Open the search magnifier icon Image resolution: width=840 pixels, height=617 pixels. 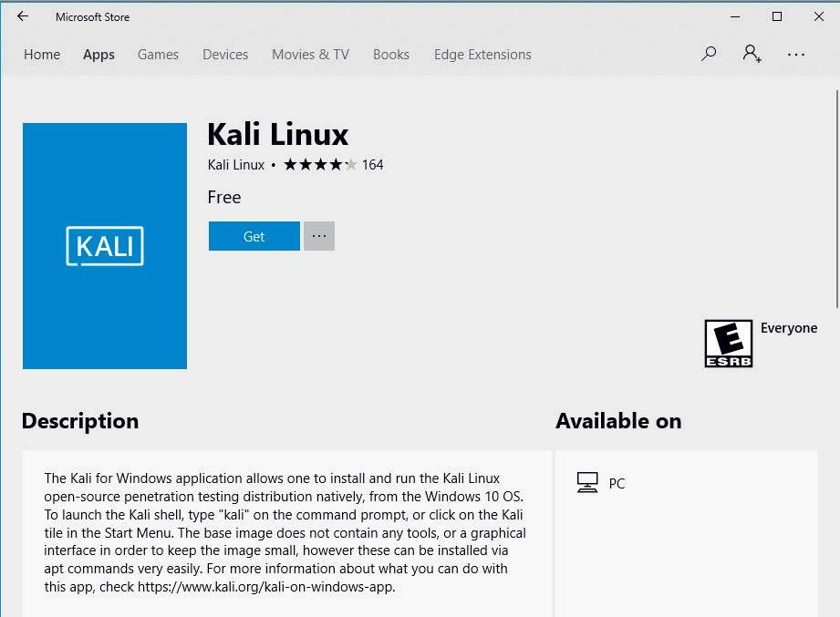point(709,54)
